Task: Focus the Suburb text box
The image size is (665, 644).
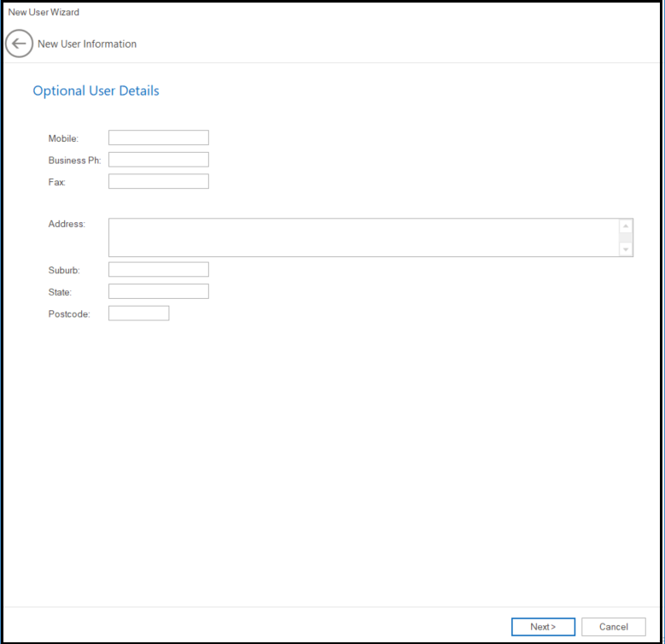Action: pyautogui.click(x=158, y=270)
